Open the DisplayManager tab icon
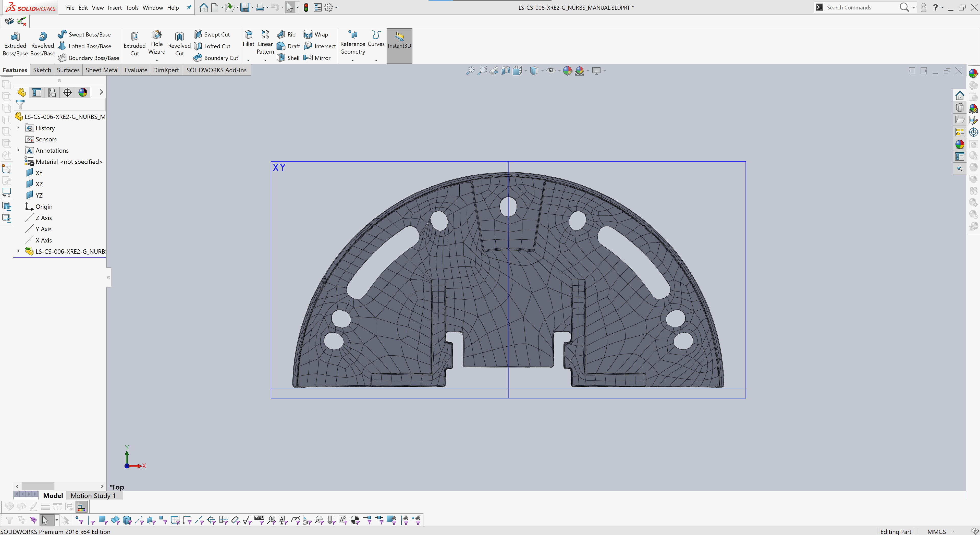The height and width of the screenshot is (535, 980). pos(82,92)
